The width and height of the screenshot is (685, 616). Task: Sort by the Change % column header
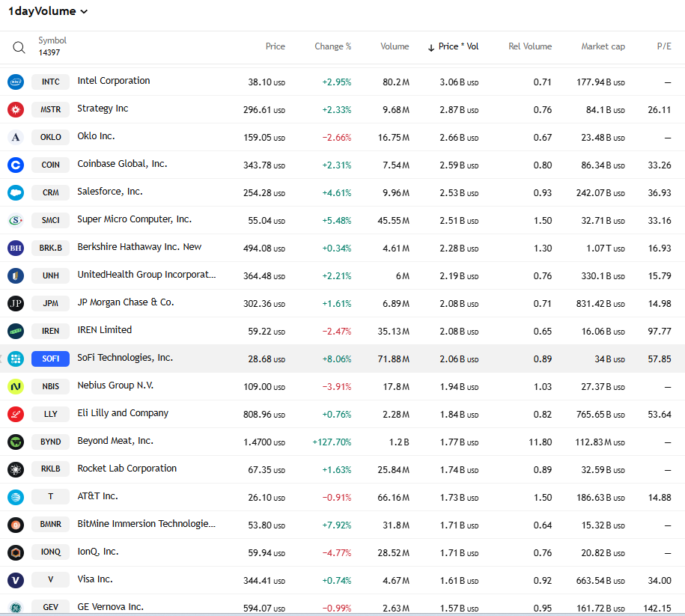tap(333, 46)
